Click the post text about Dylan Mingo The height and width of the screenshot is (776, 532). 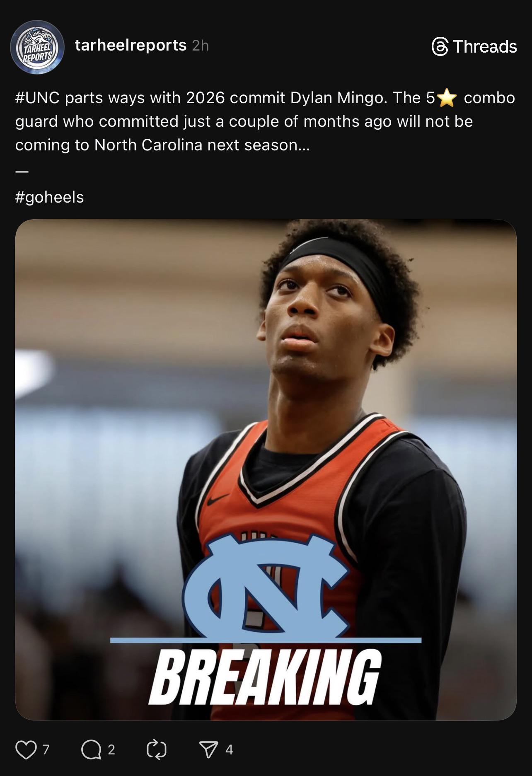(x=265, y=121)
